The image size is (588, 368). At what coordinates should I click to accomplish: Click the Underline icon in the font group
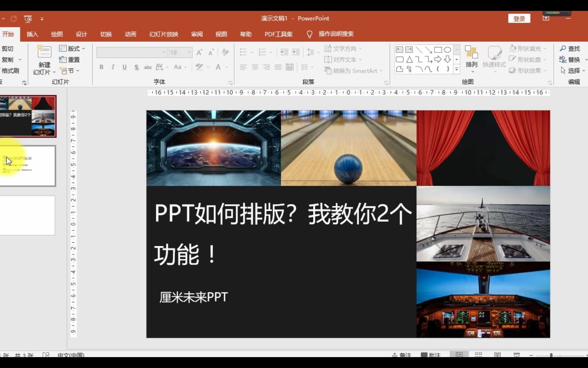124,67
